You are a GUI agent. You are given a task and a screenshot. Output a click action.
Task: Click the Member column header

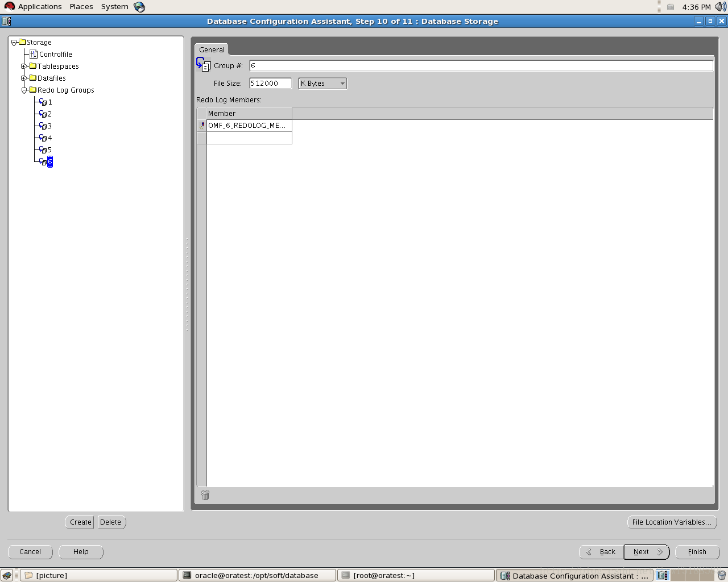(x=249, y=114)
